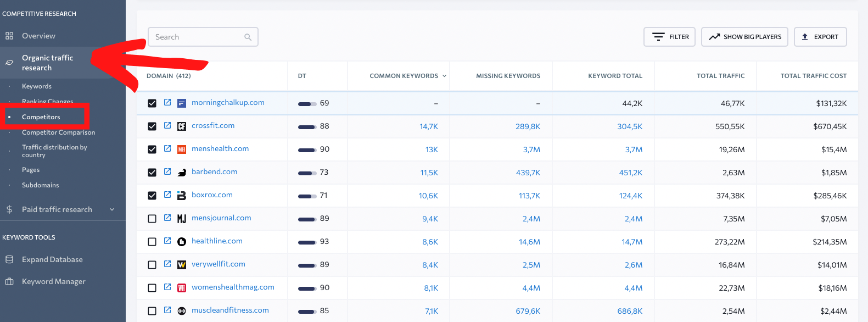Screen dimensions: 868x322
Task: Sort by Missing Keywords column header
Action: click(x=508, y=76)
